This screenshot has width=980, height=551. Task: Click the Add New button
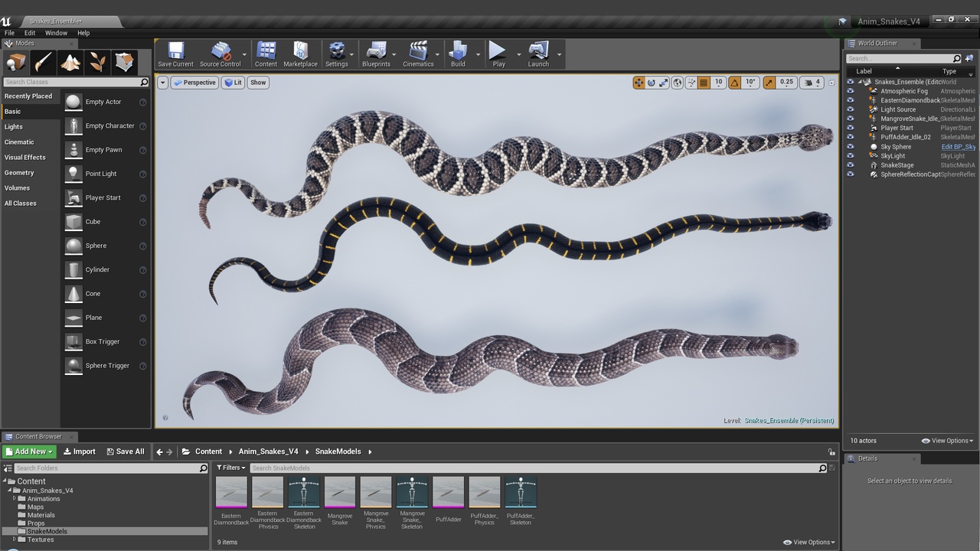click(29, 452)
